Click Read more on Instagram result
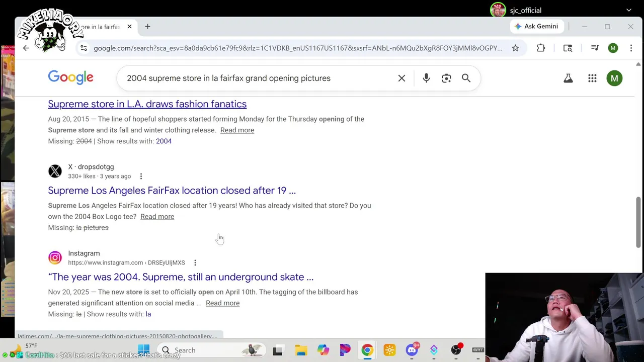Image resolution: width=644 pixels, height=362 pixels. tap(222, 303)
